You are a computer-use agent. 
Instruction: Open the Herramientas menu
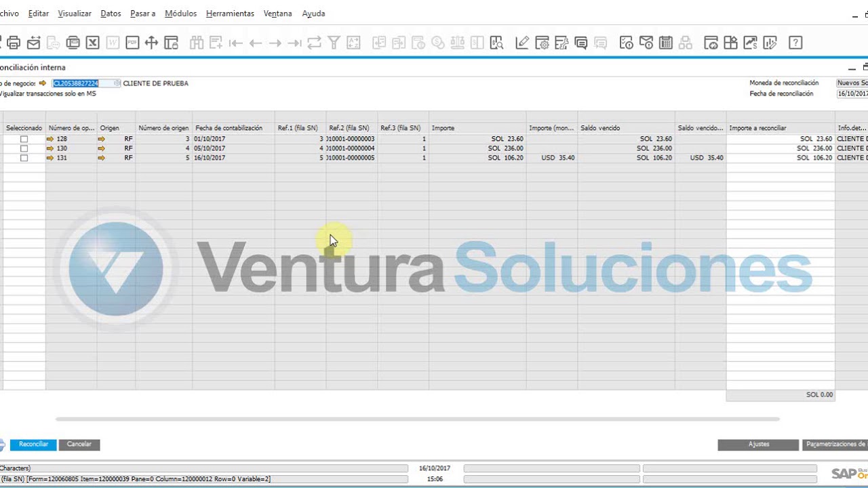pos(231,14)
